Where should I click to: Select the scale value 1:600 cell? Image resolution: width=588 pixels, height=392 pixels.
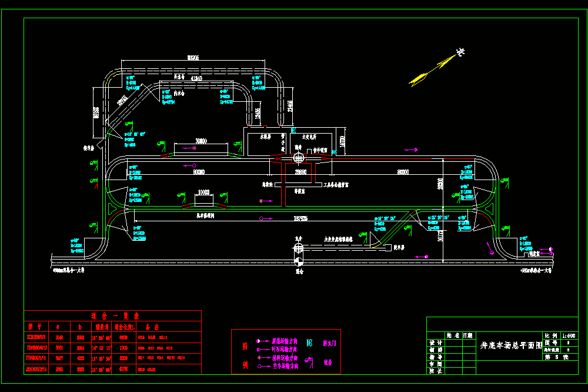tap(569, 335)
